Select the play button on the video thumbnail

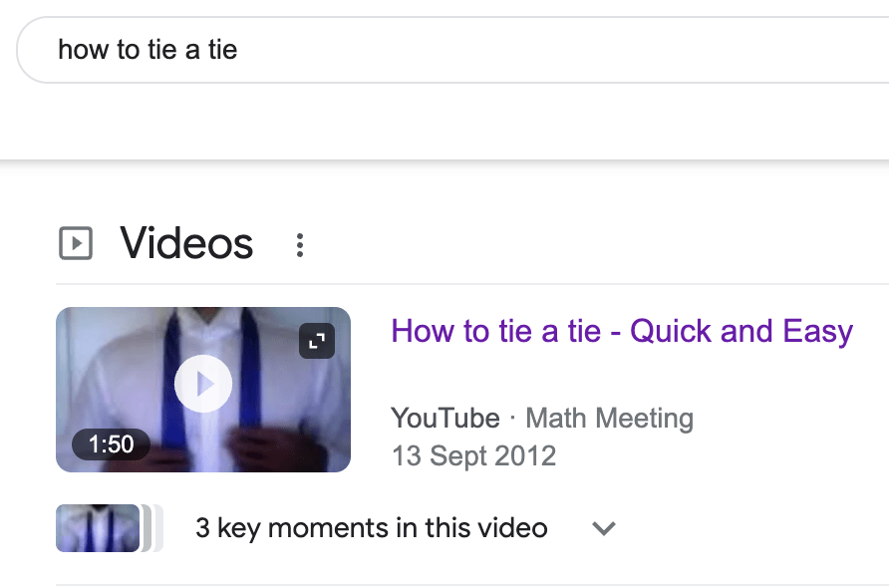point(203,384)
